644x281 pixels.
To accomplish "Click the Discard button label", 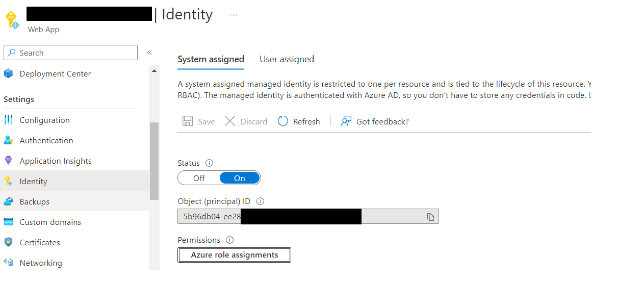I will [x=254, y=121].
